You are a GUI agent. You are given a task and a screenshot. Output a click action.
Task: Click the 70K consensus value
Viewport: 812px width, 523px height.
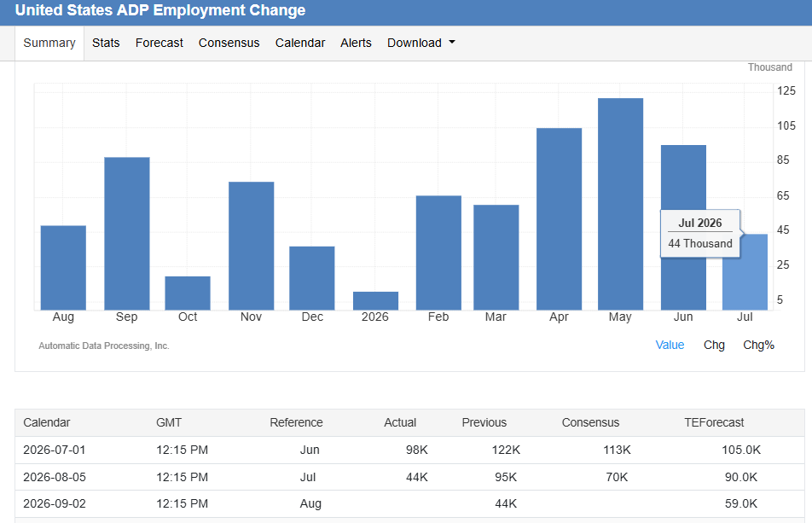pos(617,477)
